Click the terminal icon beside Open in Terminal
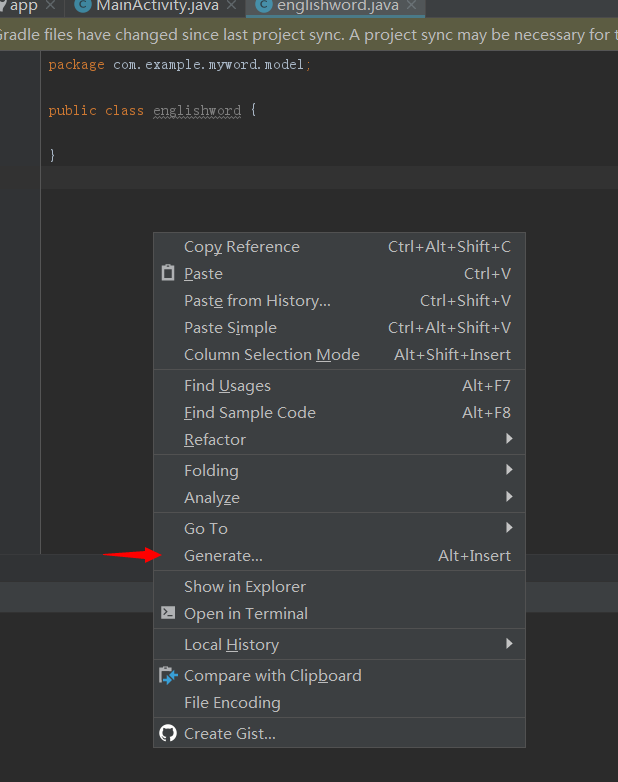Screen dimensions: 618x782 pyautogui.click(x=168, y=614)
